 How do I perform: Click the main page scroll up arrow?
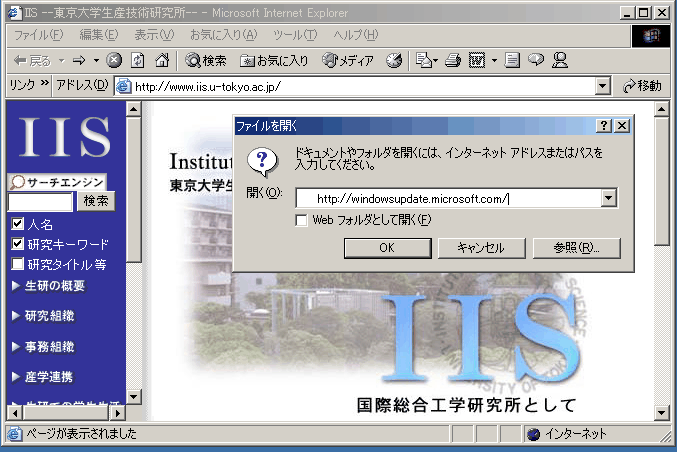click(661, 109)
